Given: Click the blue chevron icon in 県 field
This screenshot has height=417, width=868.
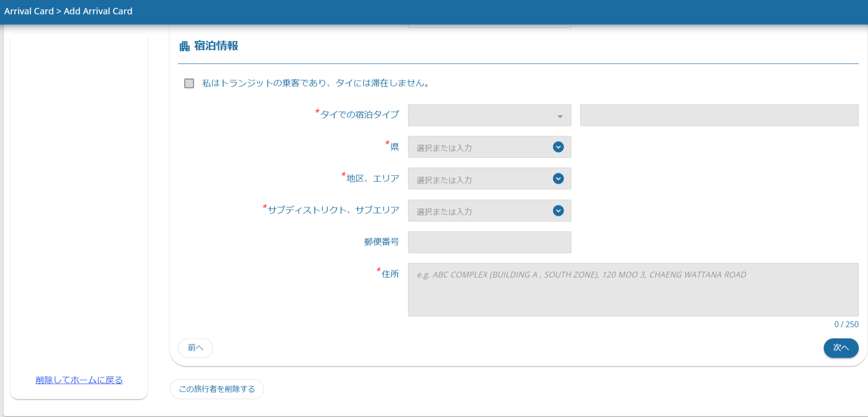Looking at the screenshot, I should pos(558,147).
